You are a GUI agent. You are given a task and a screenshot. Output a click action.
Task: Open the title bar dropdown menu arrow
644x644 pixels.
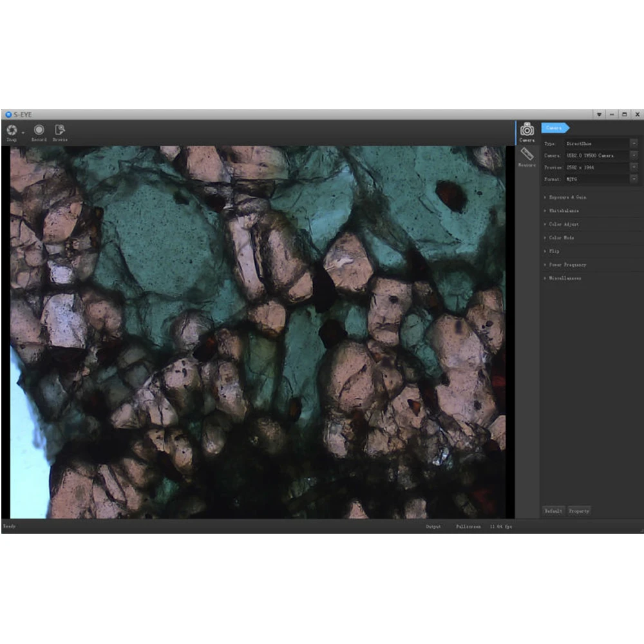point(599,115)
